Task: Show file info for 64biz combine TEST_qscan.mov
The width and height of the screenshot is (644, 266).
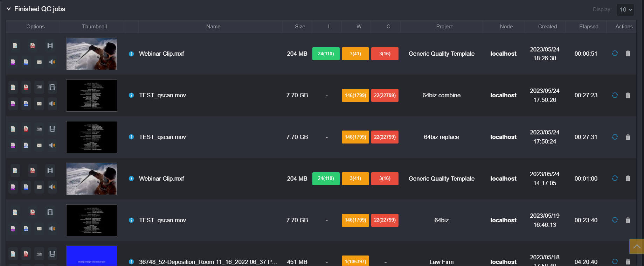Action: [131, 95]
